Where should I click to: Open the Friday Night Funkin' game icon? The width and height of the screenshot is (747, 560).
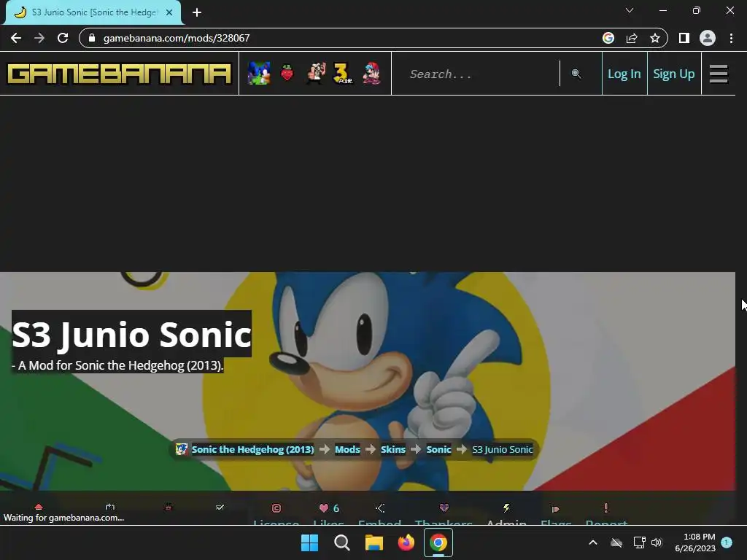pyautogui.click(x=371, y=74)
